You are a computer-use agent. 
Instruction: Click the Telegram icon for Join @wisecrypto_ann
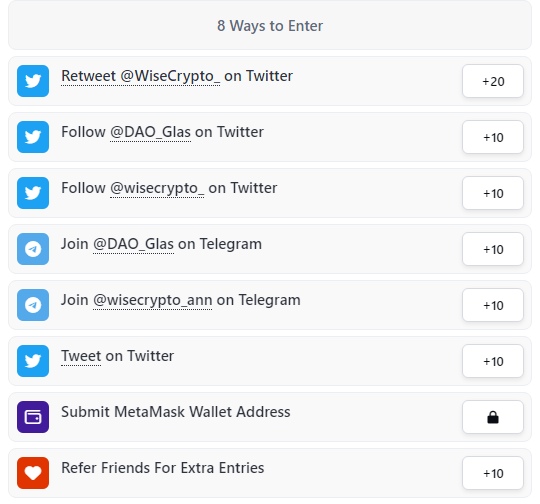[33, 305]
